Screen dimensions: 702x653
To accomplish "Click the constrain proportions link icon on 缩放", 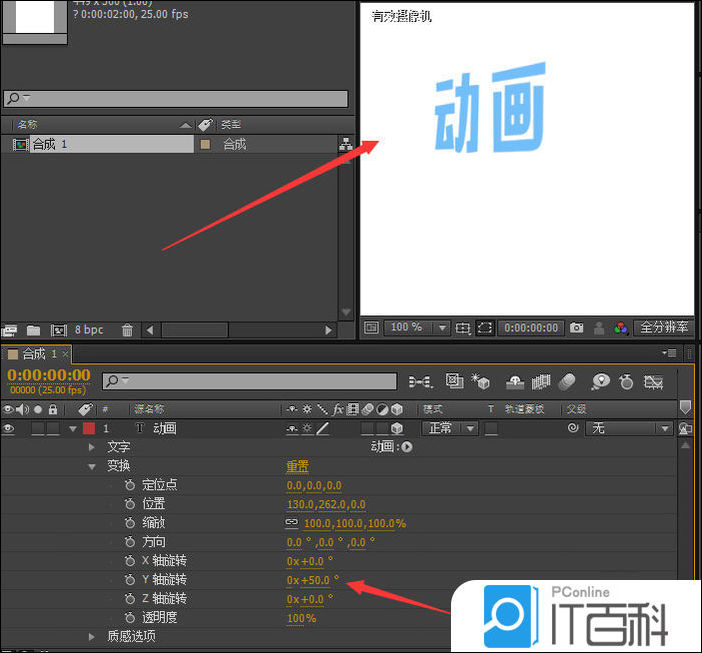I will [291, 522].
